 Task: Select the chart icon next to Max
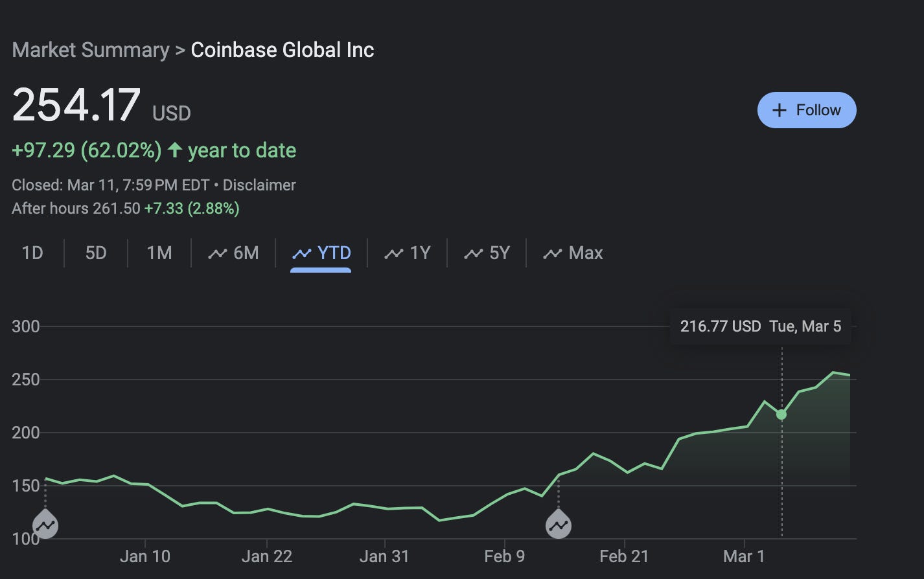pos(552,253)
